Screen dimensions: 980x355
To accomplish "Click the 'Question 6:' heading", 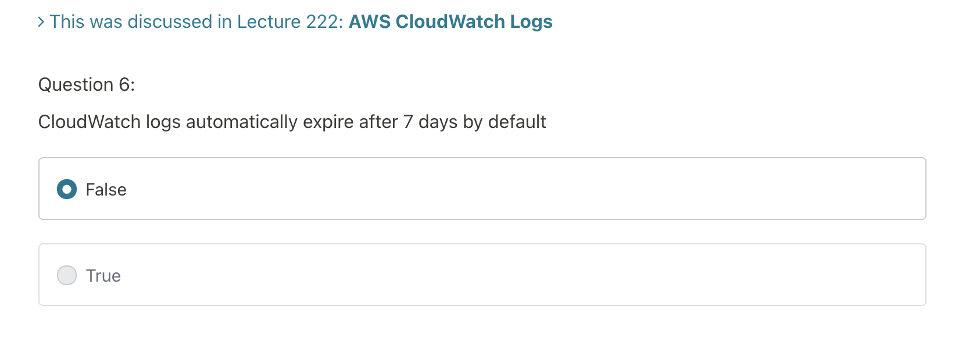I will (87, 85).
